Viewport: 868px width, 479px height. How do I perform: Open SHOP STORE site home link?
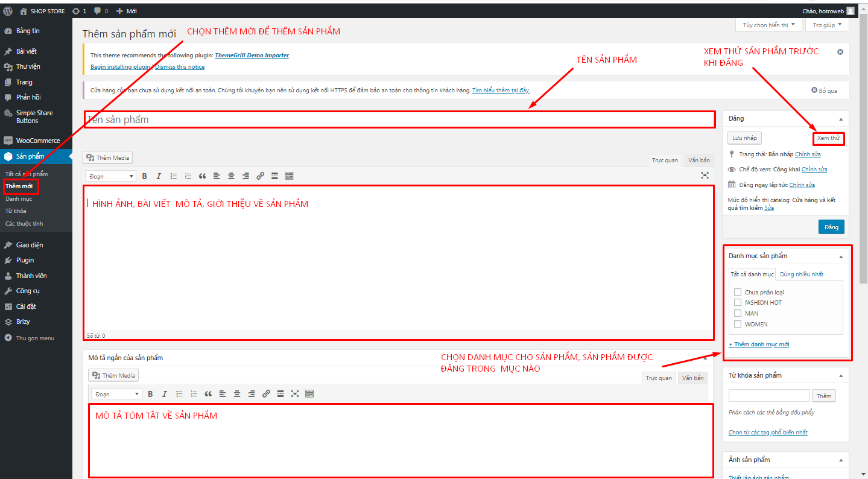coord(42,11)
